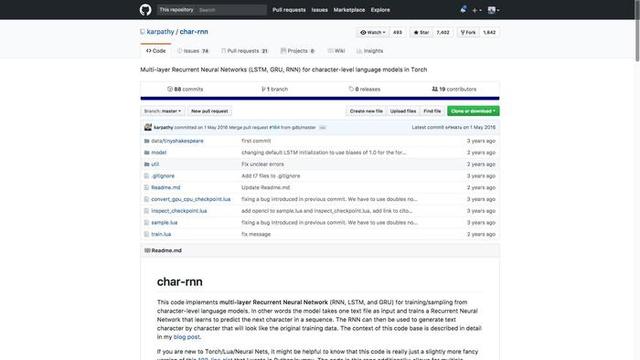The image size is (640, 360).
Task: Open Issues in top navigation
Action: [x=320, y=10]
